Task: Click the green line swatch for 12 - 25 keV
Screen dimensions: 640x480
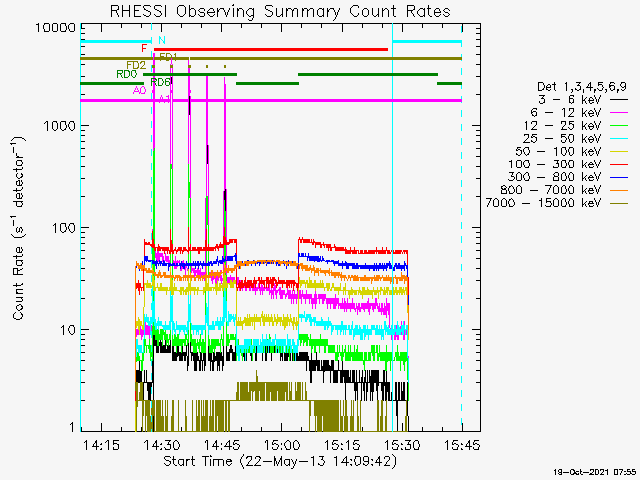Action: (x=619, y=126)
